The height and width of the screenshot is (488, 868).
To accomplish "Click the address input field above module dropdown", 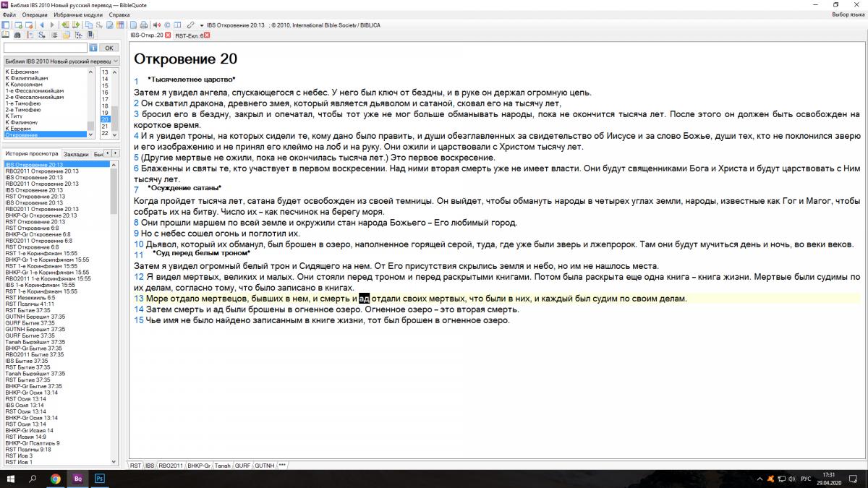I will [x=45, y=48].
